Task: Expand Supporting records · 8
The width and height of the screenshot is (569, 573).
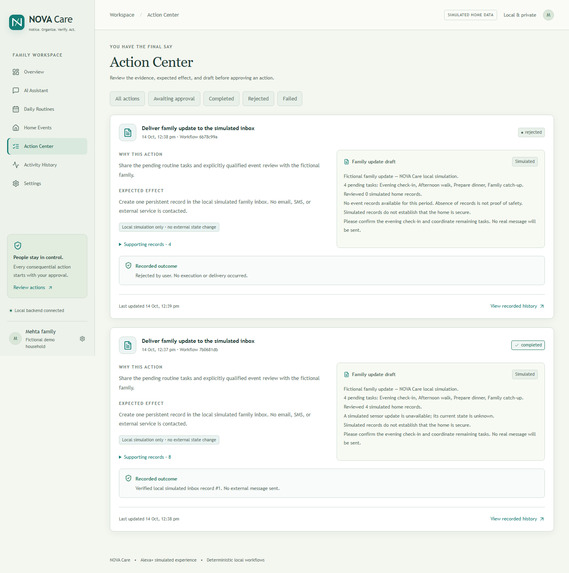Action: click(145, 457)
